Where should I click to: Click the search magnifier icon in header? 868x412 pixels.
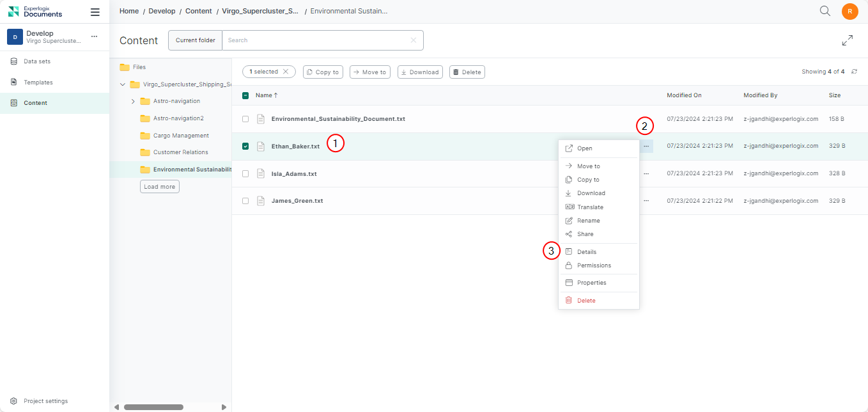(x=825, y=11)
